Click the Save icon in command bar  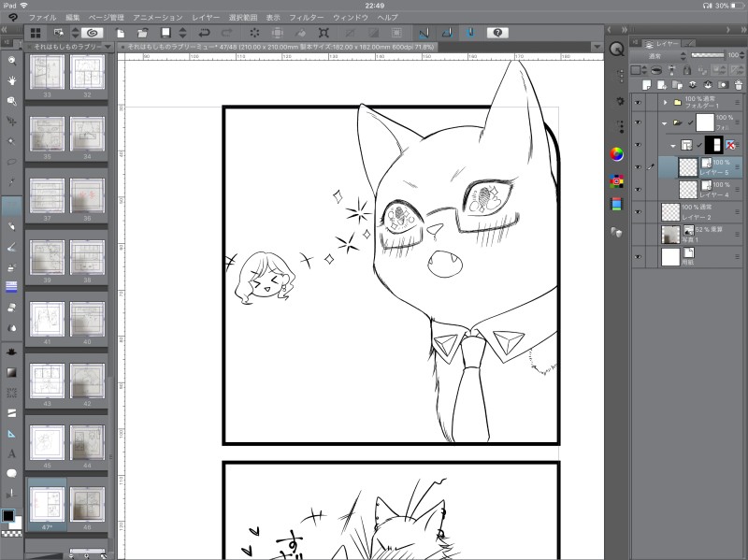165,33
